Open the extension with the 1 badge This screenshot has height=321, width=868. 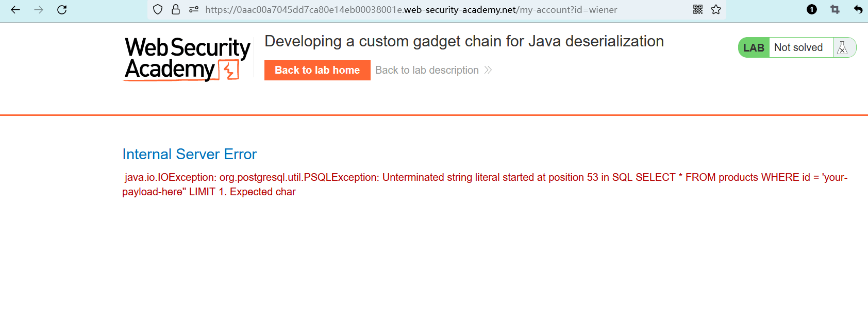click(812, 10)
